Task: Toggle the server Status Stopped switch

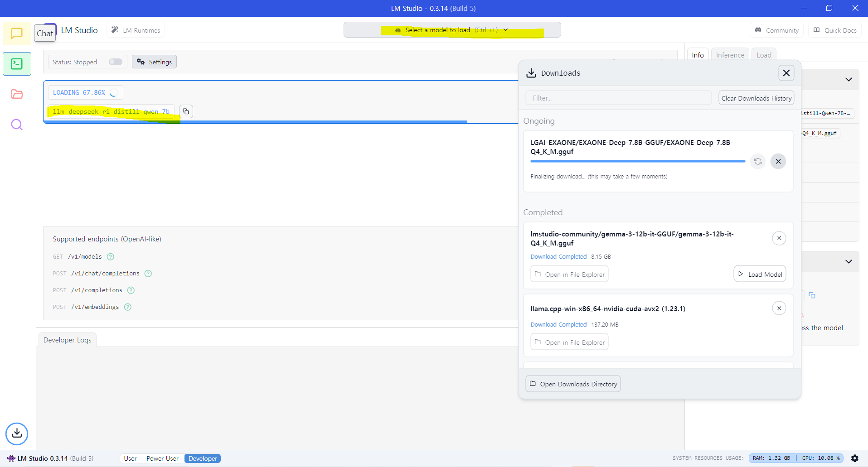Action: click(x=116, y=62)
